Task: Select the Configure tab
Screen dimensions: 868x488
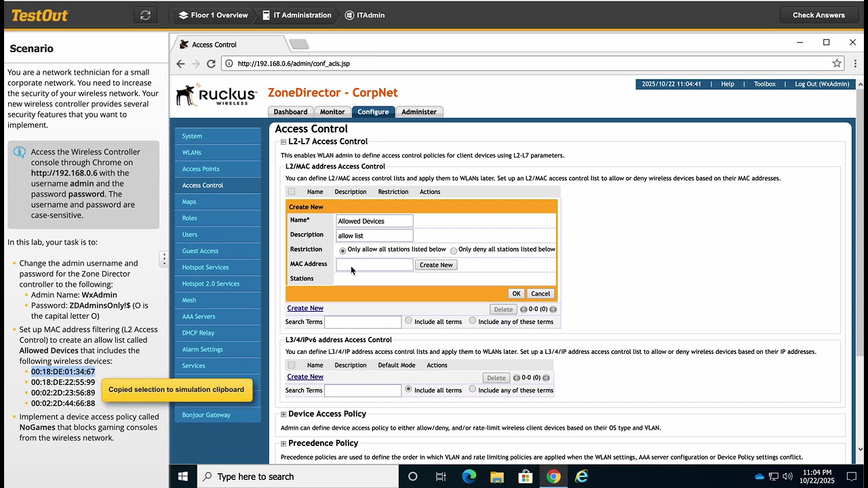Action: pyautogui.click(x=373, y=112)
